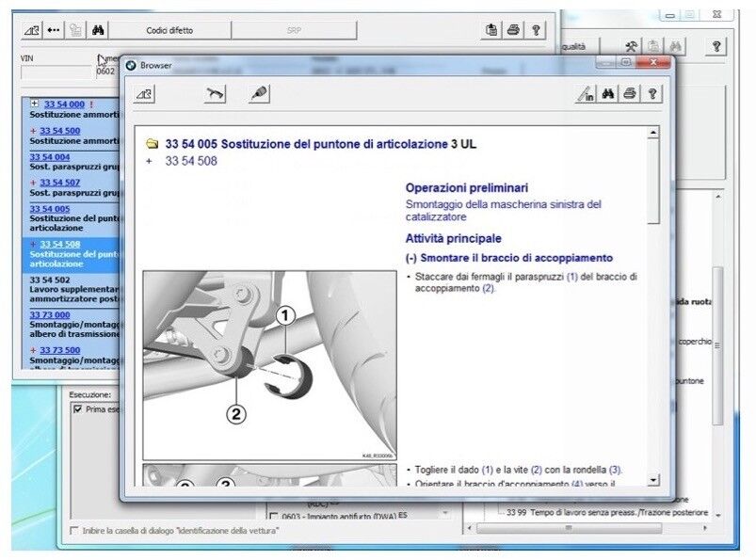This screenshot has width=756, height=560.
Task: Toggle 'Inibire la casella di dialogo' checkbox
Action: (74, 531)
